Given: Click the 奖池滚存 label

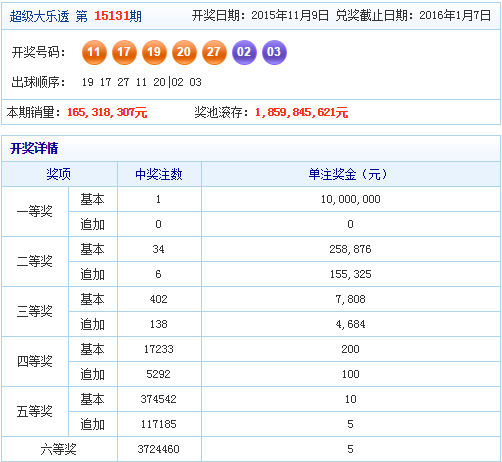Looking at the screenshot, I should [x=221, y=112].
